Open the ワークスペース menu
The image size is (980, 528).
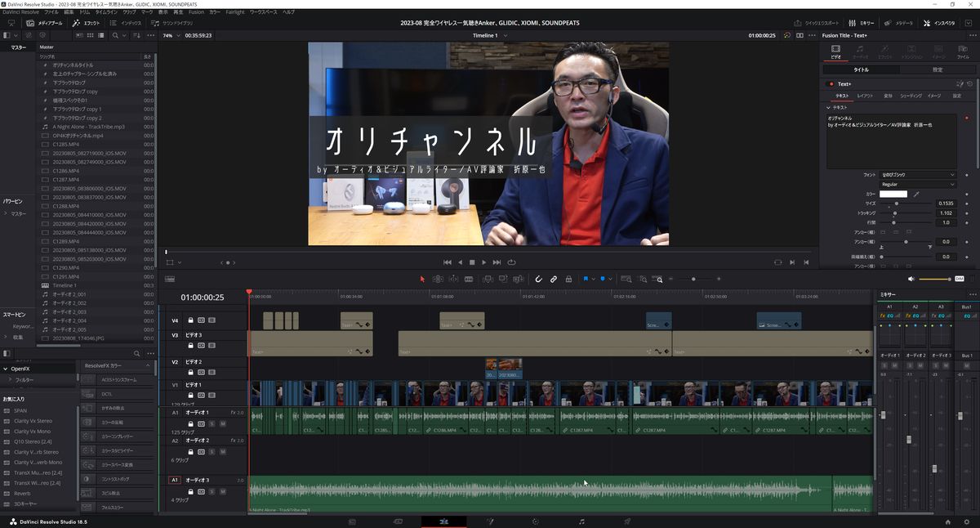(x=263, y=12)
